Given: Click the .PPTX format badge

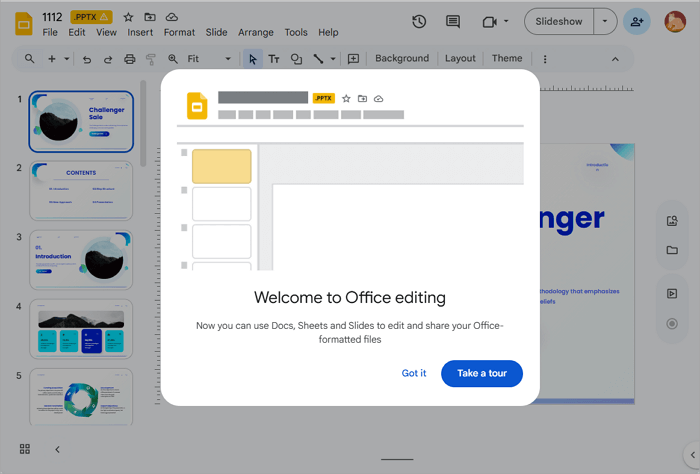Looking at the screenshot, I should pyautogui.click(x=92, y=17).
